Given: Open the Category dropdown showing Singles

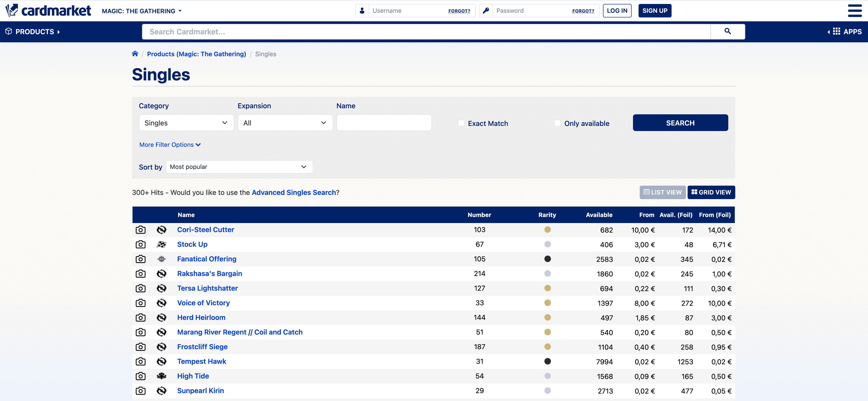Looking at the screenshot, I should 186,123.
